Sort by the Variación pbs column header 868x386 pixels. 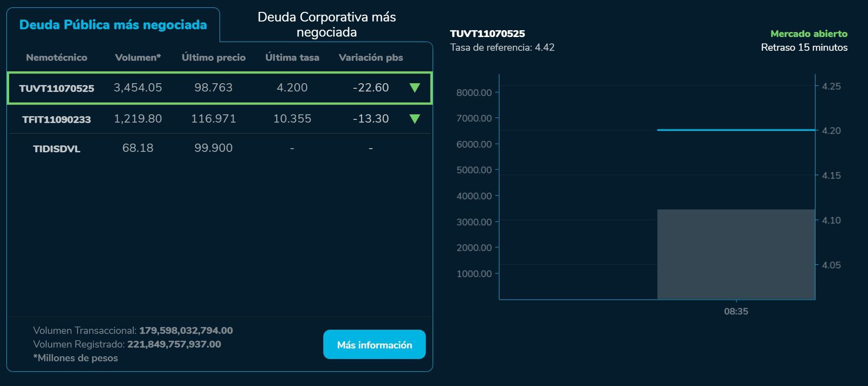click(370, 58)
